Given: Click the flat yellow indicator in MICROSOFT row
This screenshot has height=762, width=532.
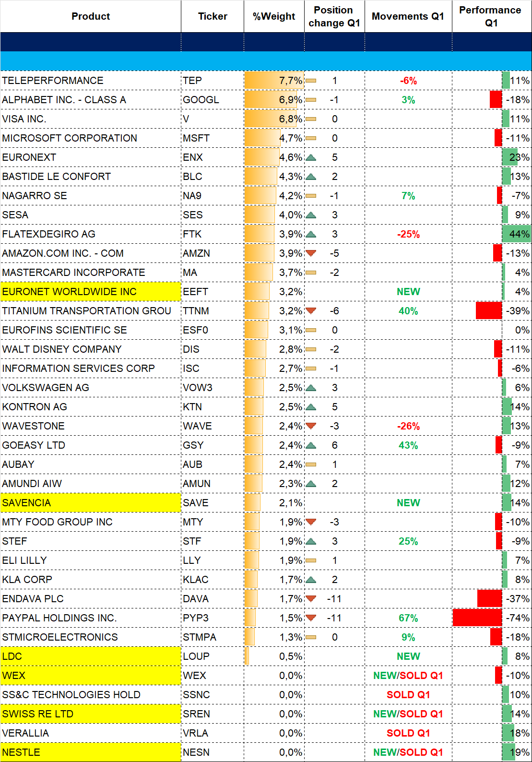Looking at the screenshot, I should [311, 138].
